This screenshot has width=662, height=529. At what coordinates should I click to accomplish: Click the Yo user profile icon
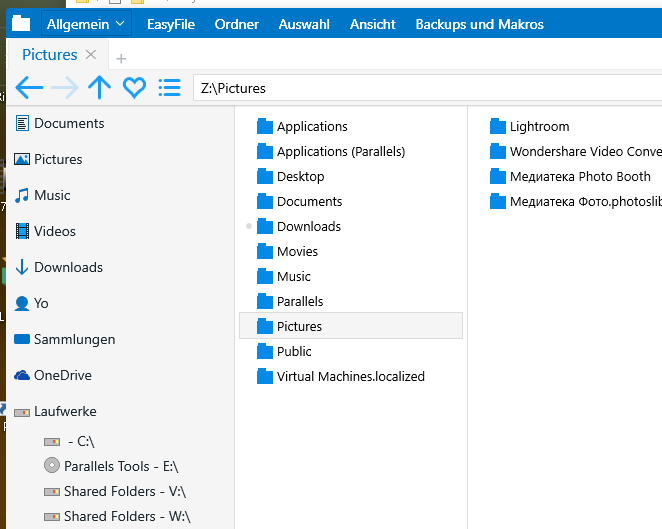click(x=22, y=303)
